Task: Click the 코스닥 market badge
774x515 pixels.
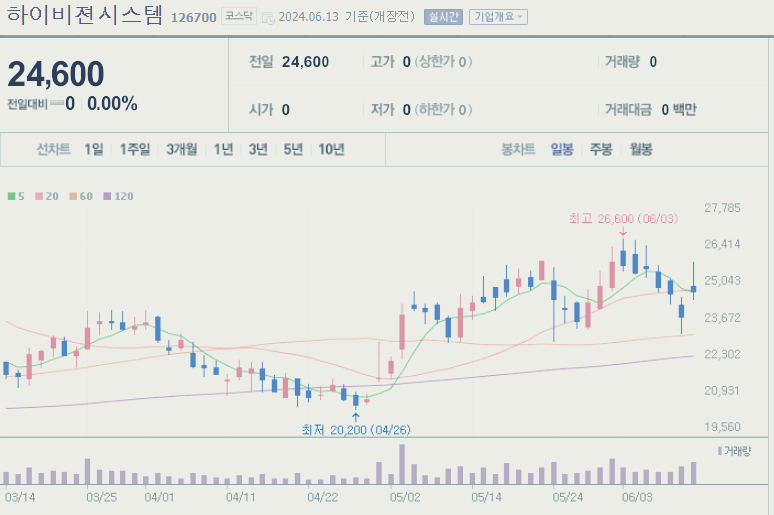Action: 238,16
